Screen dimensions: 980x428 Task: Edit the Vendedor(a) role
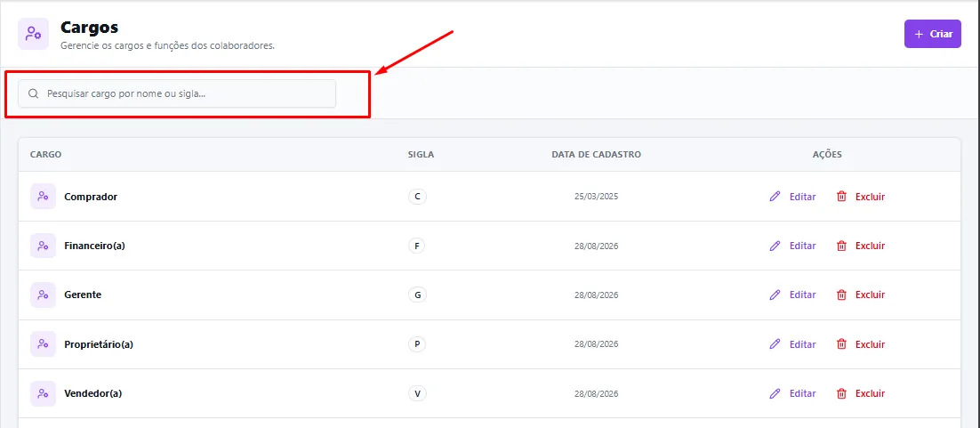pos(792,393)
